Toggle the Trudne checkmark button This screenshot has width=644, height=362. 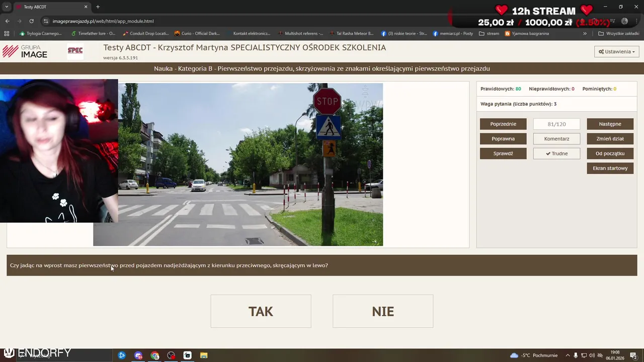click(x=556, y=153)
